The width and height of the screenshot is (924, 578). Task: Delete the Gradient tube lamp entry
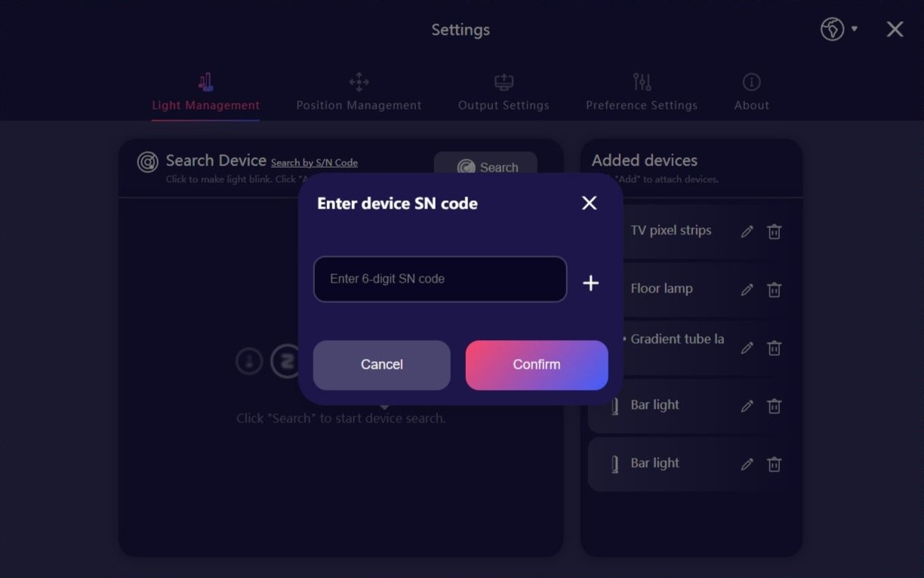774,348
